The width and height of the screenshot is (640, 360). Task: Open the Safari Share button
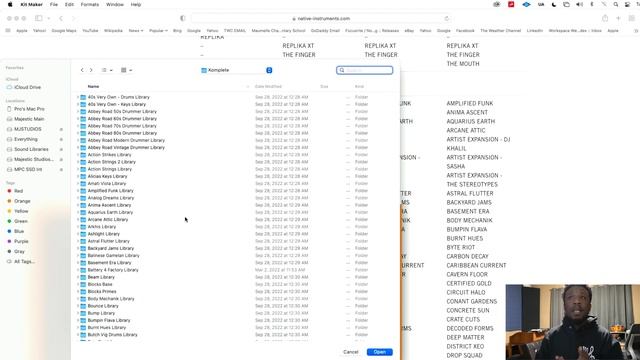(605, 18)
